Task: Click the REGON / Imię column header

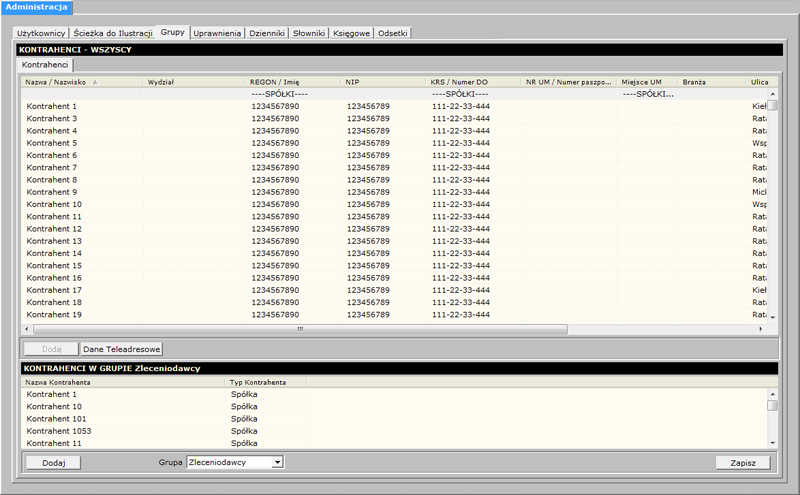Action: point(292,82)
